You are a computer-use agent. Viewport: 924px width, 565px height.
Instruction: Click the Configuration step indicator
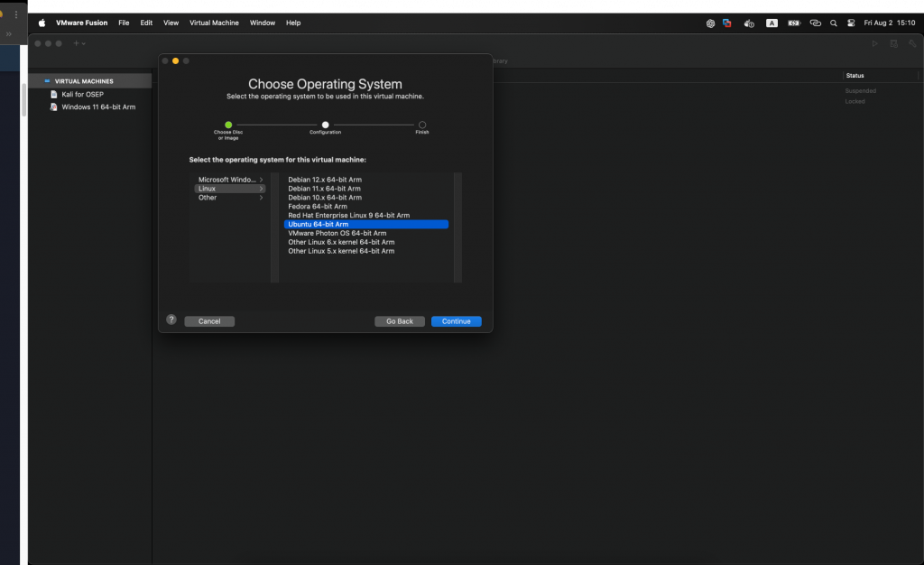pyautogui.click(x=325, y=125)
